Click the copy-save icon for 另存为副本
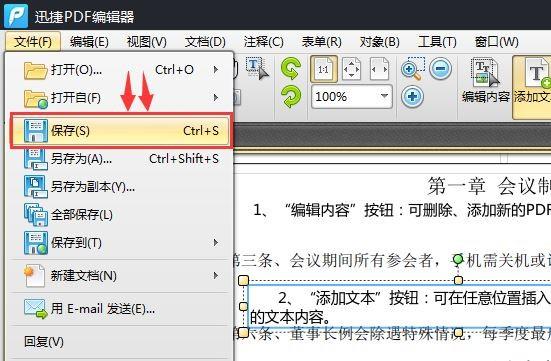 pyautogui.click(x=36, y=187)
